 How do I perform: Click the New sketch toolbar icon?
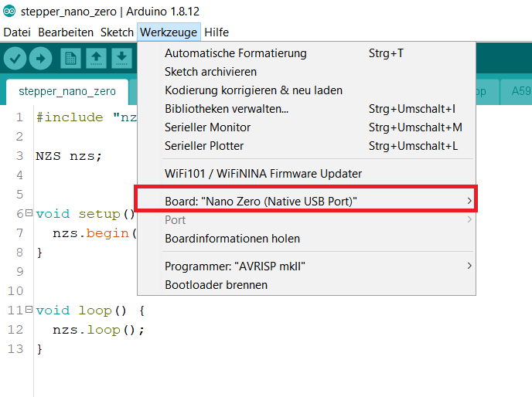coord(70,58)
